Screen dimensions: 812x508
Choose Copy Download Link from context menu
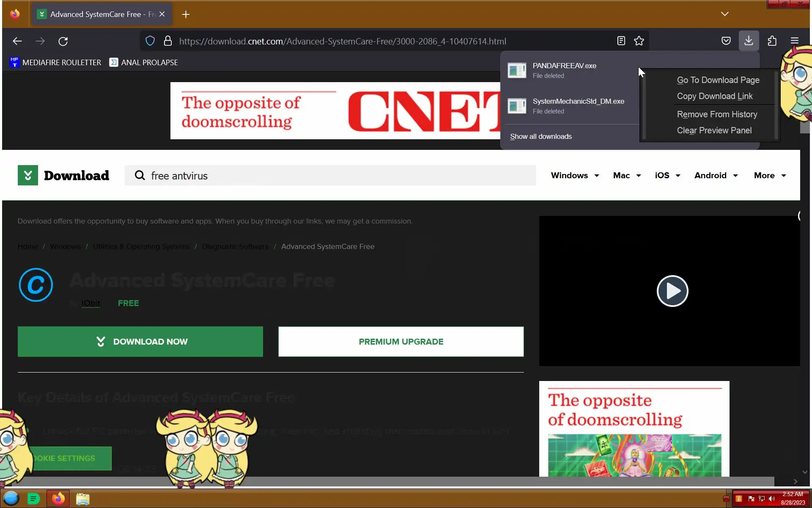pos(714,96)
